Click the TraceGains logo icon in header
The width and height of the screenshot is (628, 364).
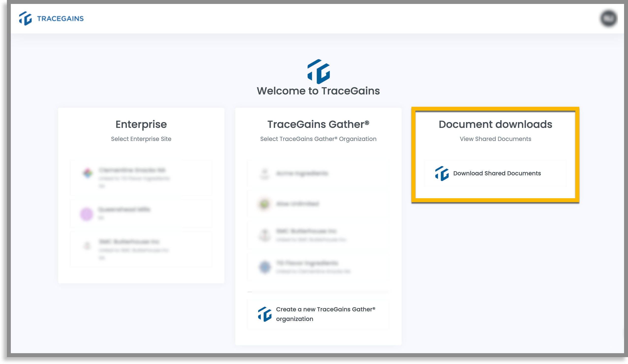click(25, 18)
